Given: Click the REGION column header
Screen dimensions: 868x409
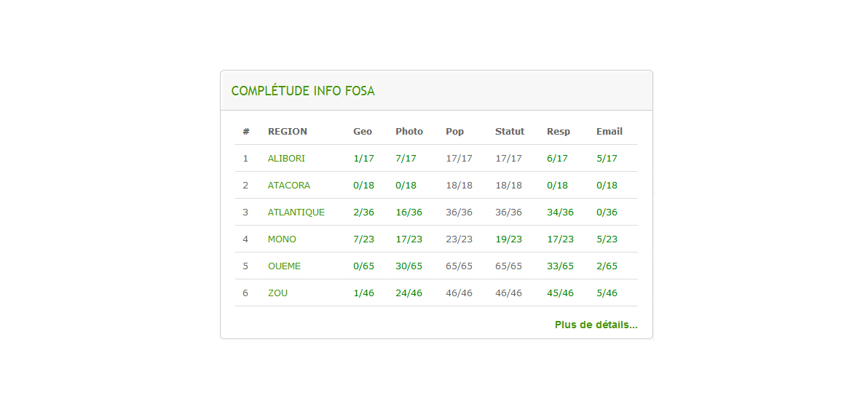Looking at the screenshot, I should pyautogui.click(x=288, y=132).
